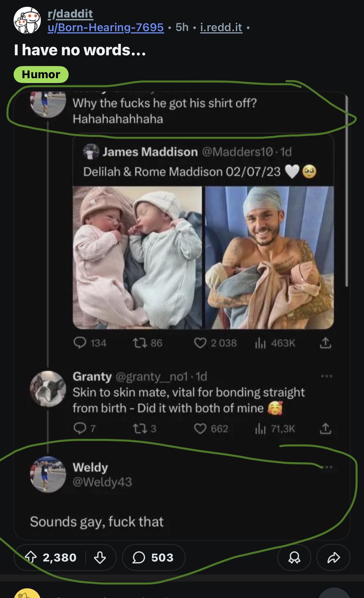Viewport: 364px width, 598px height.
Task: Click the reply icon on James Maddison's tweet
Action: [80, 343]
